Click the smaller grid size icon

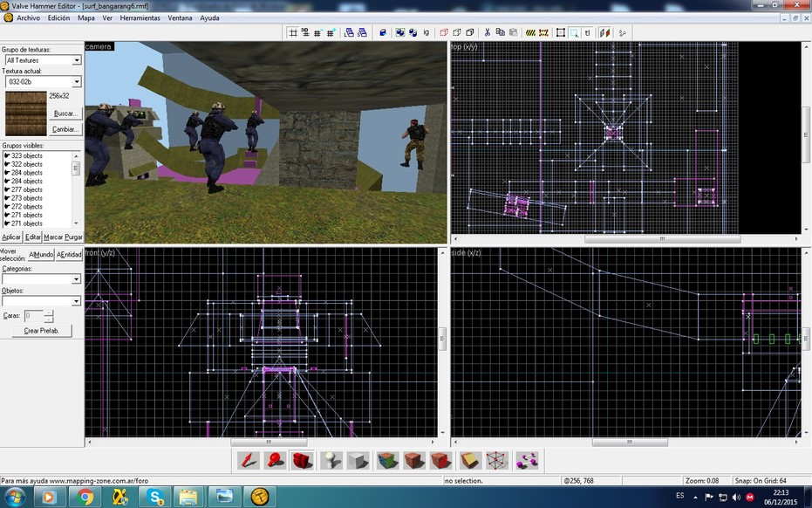[318, 32]
